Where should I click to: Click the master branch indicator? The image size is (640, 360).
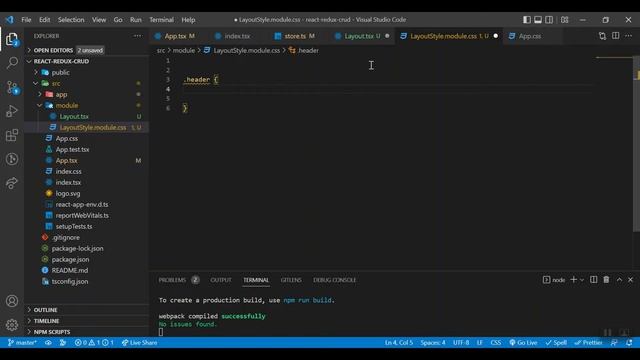(22, 342)
